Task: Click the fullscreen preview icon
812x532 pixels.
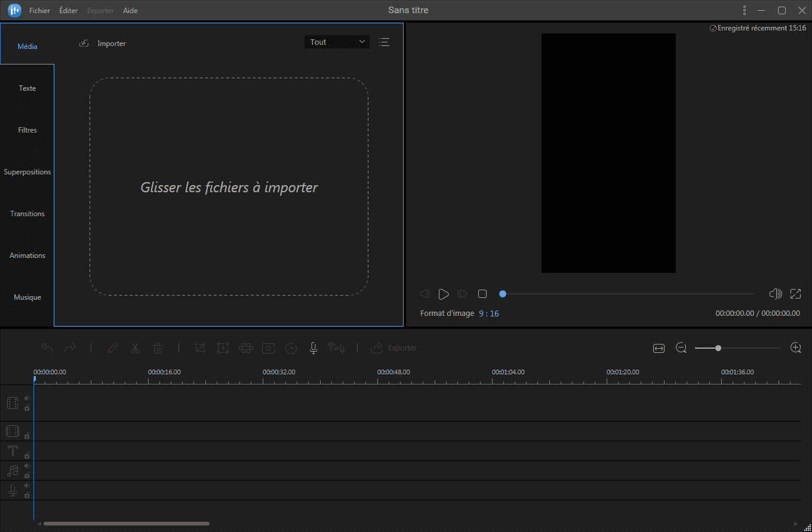Action: tap(795, 294)
